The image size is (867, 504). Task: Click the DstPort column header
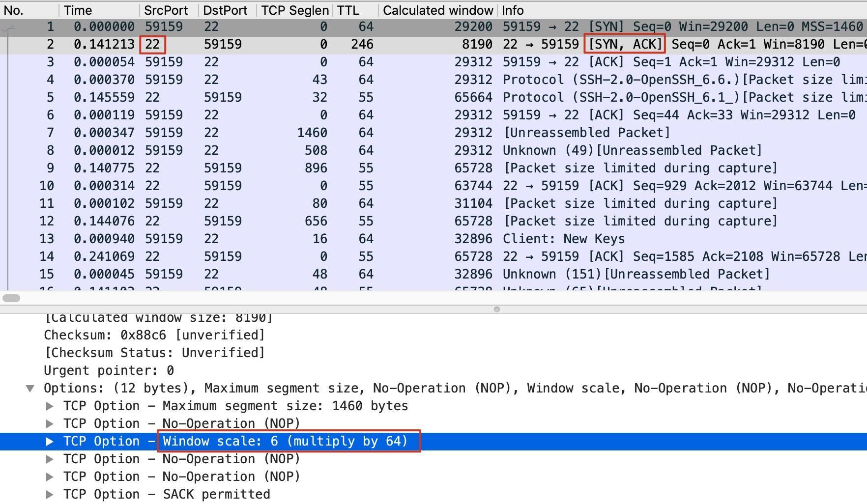coord(225,10)
